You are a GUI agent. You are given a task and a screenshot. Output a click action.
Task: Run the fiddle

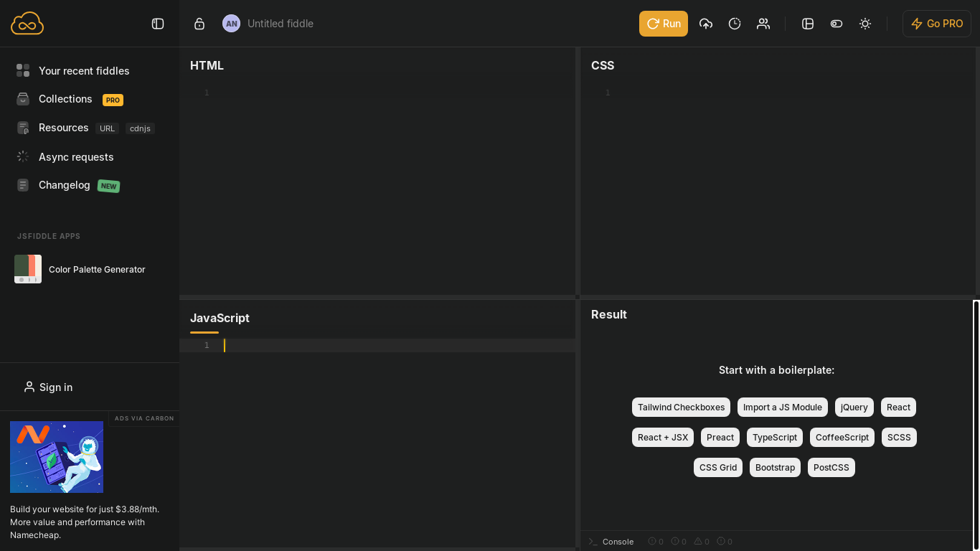(x=664, y=24)
